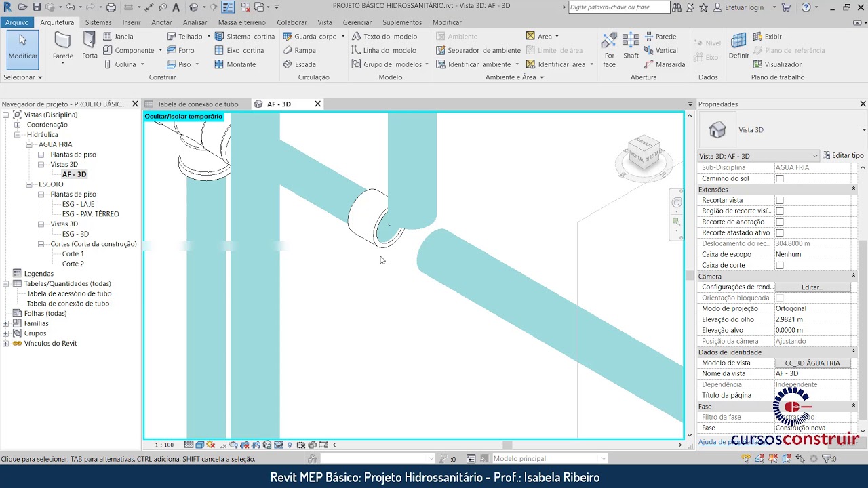The height and width of the screenshot is (488, 868).
Task: Choose Texto do modelo tool
Action: click(x=384, y=37)
